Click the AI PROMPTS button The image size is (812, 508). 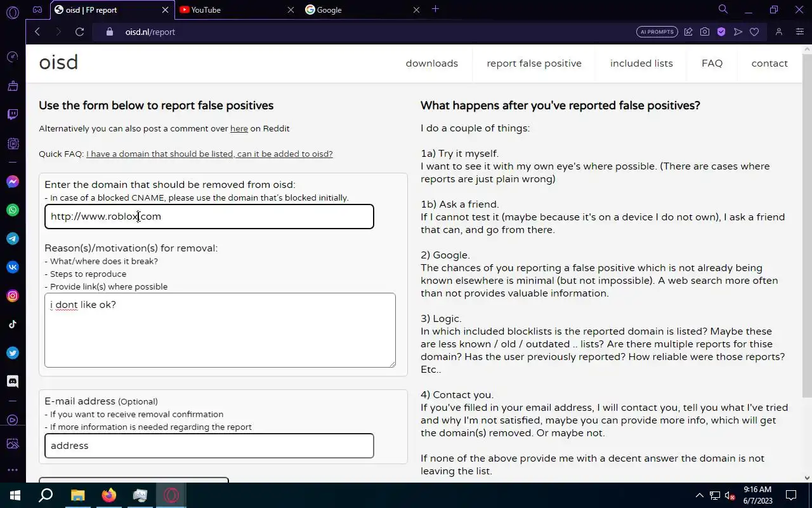(657, 32)
